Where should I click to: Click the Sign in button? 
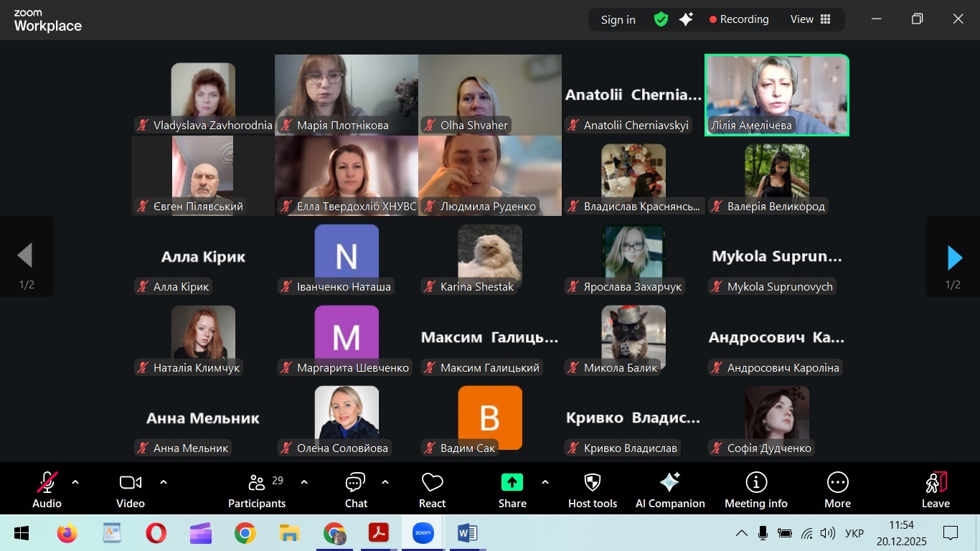point(618,19)
